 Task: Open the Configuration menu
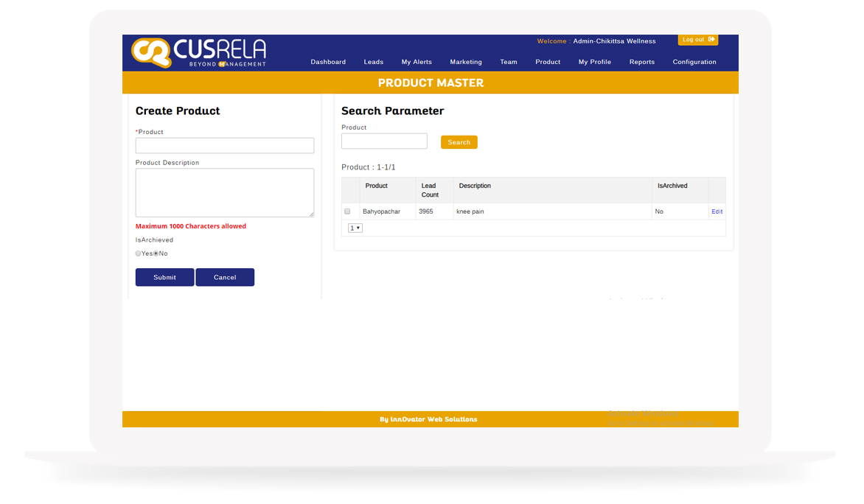click(694, 62)
